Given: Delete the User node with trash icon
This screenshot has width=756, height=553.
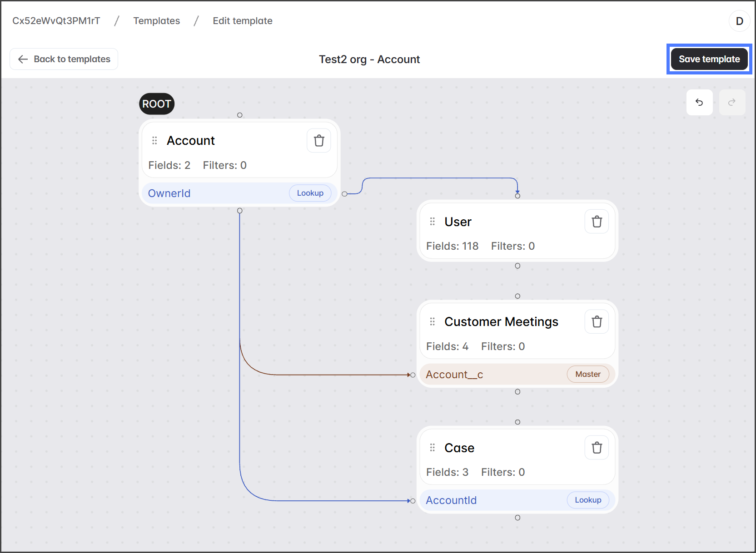Looking at the screenshot, I should (x=597, y=222).
